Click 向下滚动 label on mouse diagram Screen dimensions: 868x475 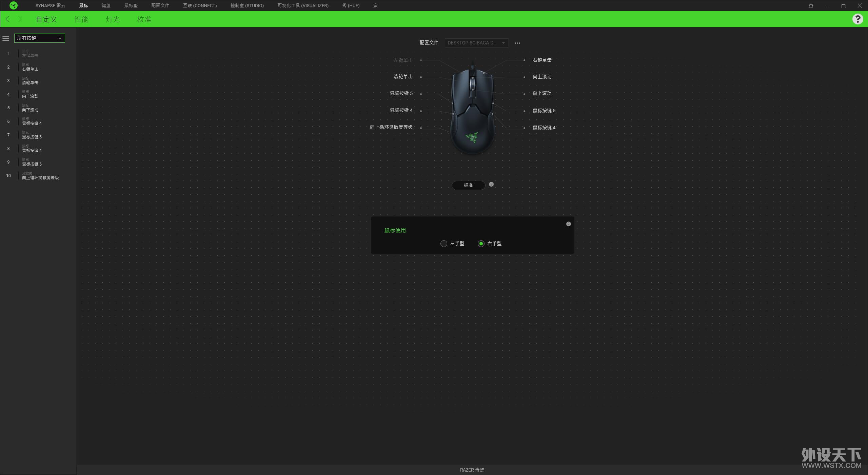click(542, 93)
